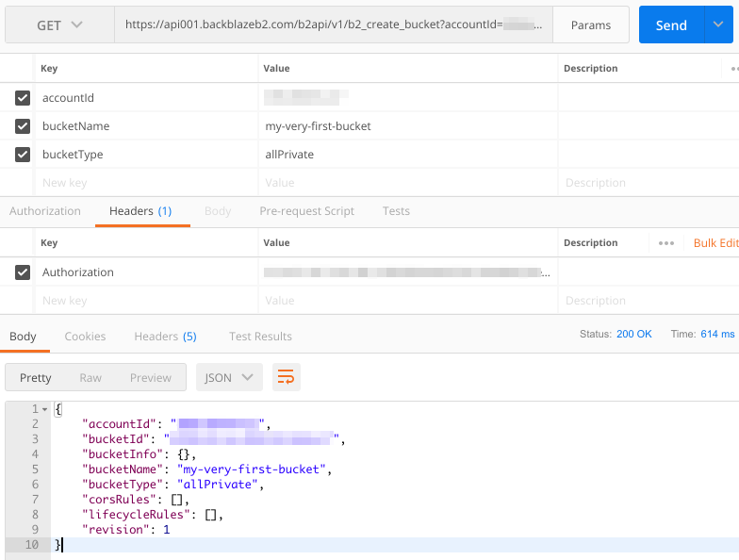Select the response Body tab

click(x=23, y=336)
